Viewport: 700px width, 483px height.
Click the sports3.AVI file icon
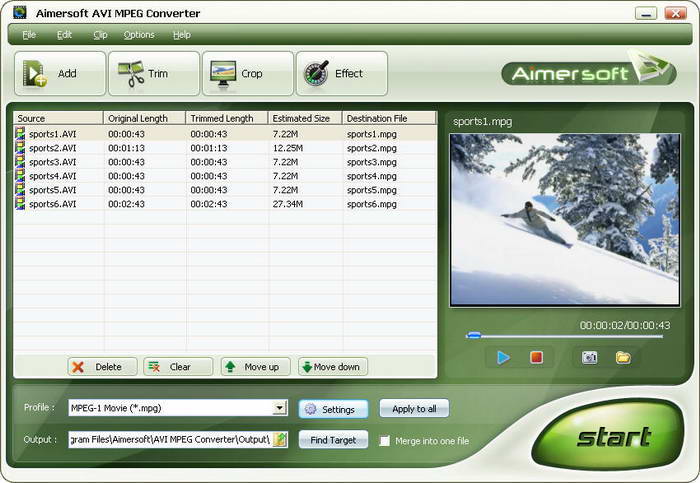(x=20, y=161)
